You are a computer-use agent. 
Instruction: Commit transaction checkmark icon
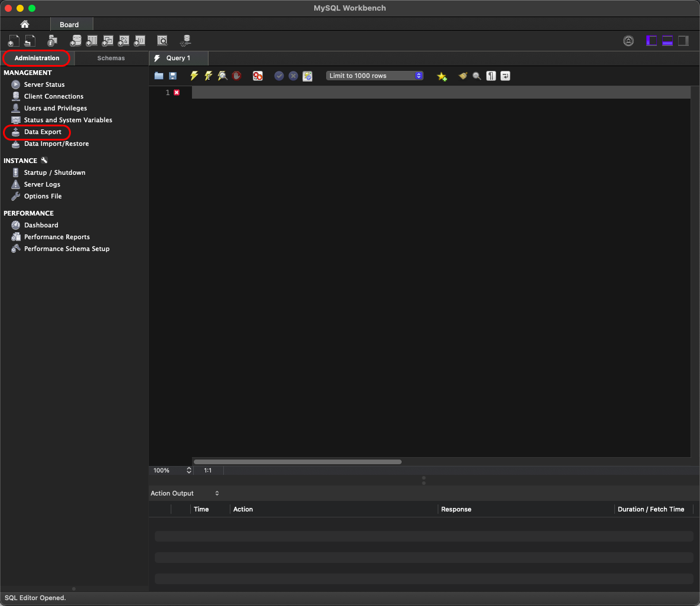279,76
